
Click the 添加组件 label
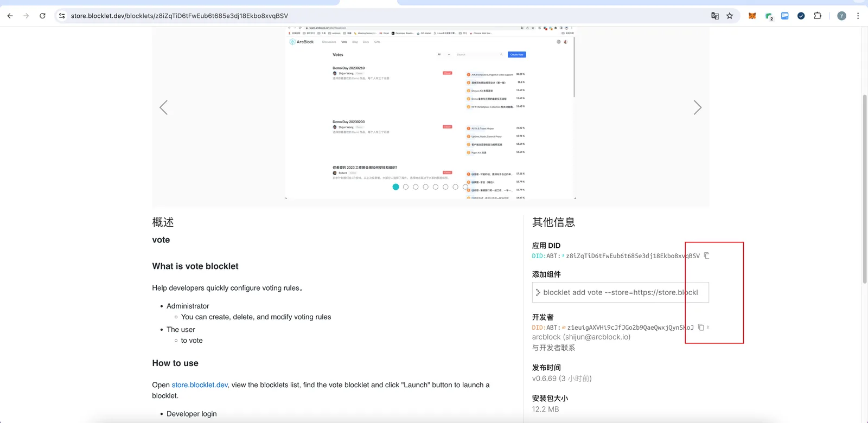coord(546,274)
